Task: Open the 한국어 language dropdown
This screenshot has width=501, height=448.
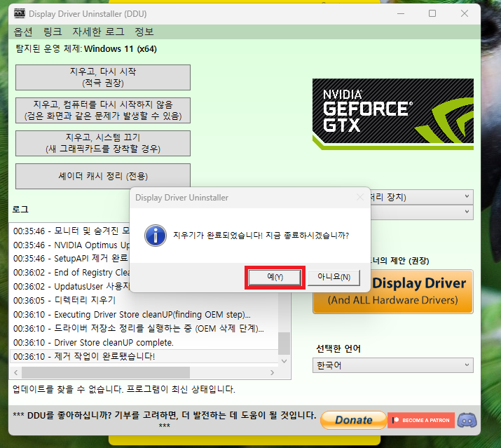Action: (393, 365)
